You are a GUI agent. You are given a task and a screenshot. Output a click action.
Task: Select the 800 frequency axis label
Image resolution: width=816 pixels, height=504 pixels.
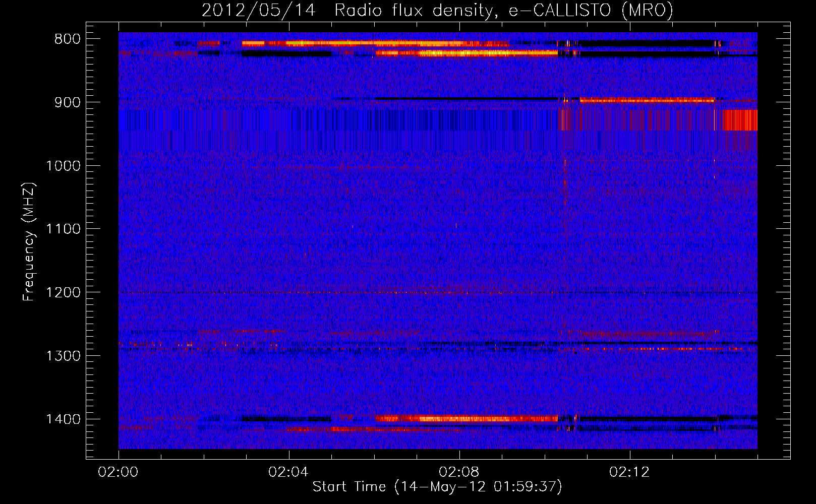click(x=68, y=39)
